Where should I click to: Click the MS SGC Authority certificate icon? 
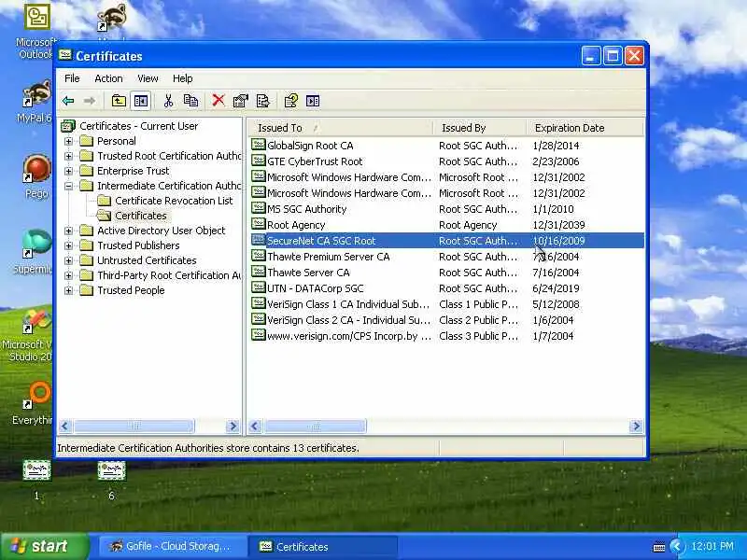pyautogui.click(x=259, y=208)
